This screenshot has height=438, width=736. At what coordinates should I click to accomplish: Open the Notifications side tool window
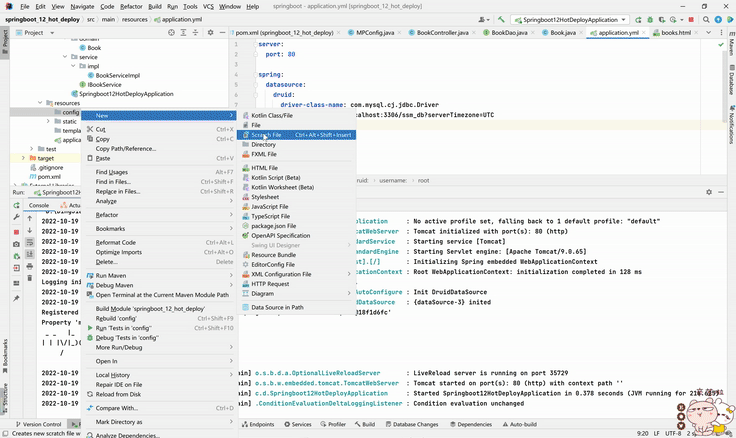click(x=731, y=124)
